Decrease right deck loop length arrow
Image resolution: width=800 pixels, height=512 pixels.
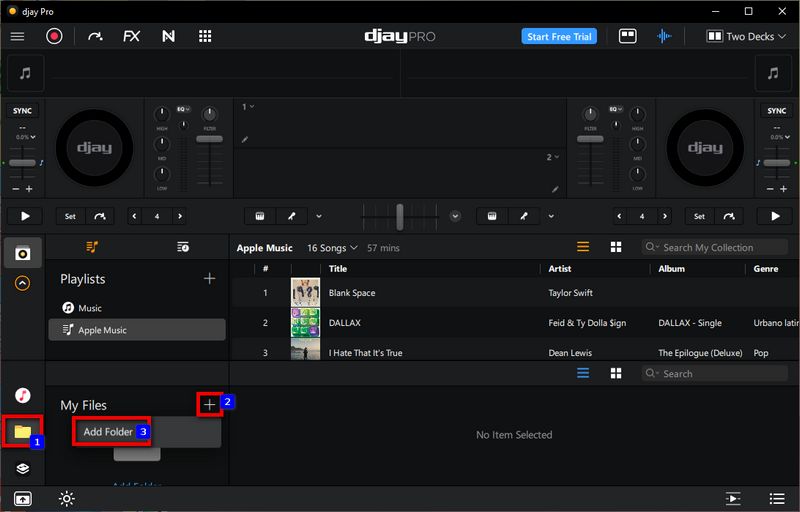[x=619, y=216]
